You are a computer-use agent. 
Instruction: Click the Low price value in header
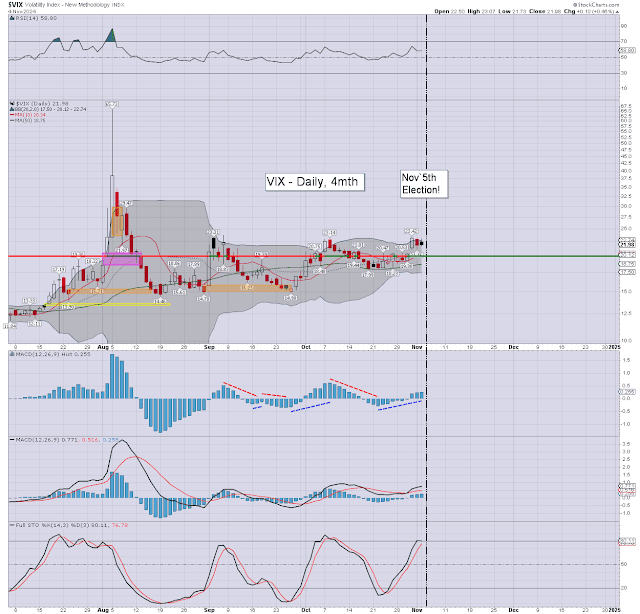coord(519,11)
